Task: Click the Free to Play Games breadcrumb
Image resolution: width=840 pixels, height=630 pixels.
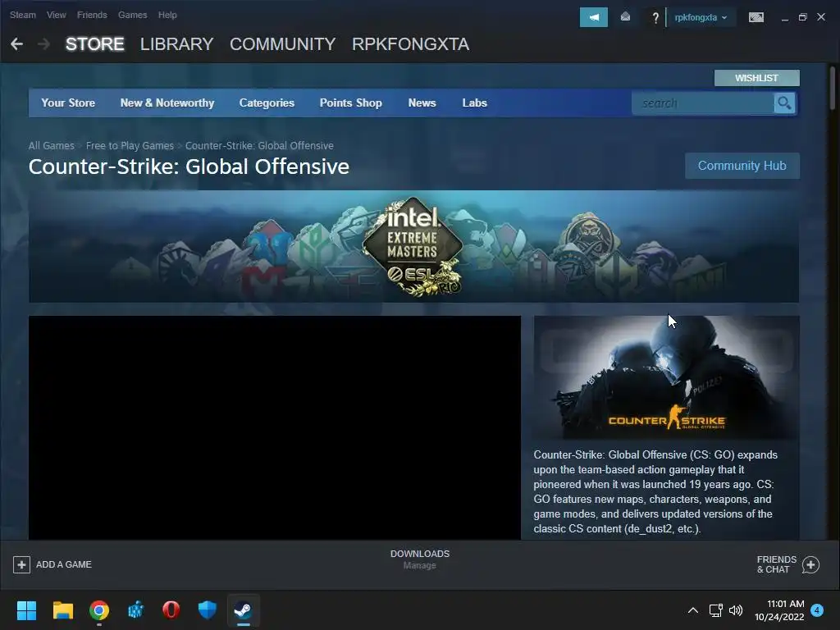Action: tap(130, 146)
